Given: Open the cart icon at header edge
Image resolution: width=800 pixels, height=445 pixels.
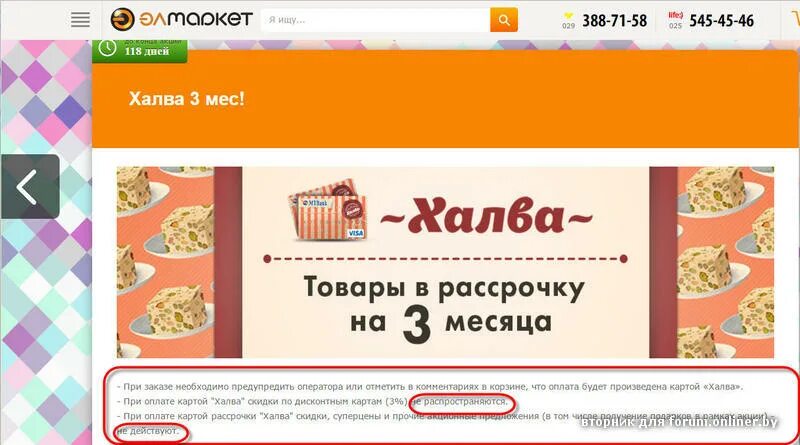Looking at the screenshot, I should point(795,19).
